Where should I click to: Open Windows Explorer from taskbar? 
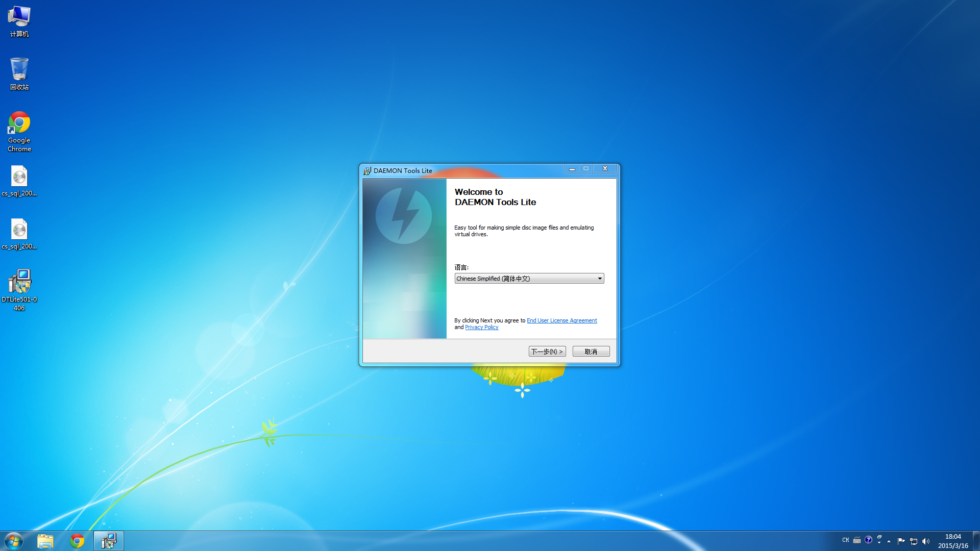pyautogui.click(x=45, y=541)
